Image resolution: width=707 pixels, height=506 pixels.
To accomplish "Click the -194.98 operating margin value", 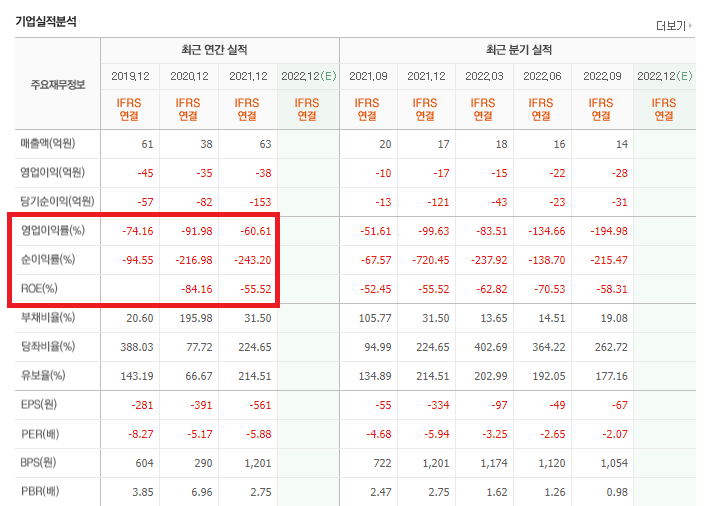I will point(609,231).
